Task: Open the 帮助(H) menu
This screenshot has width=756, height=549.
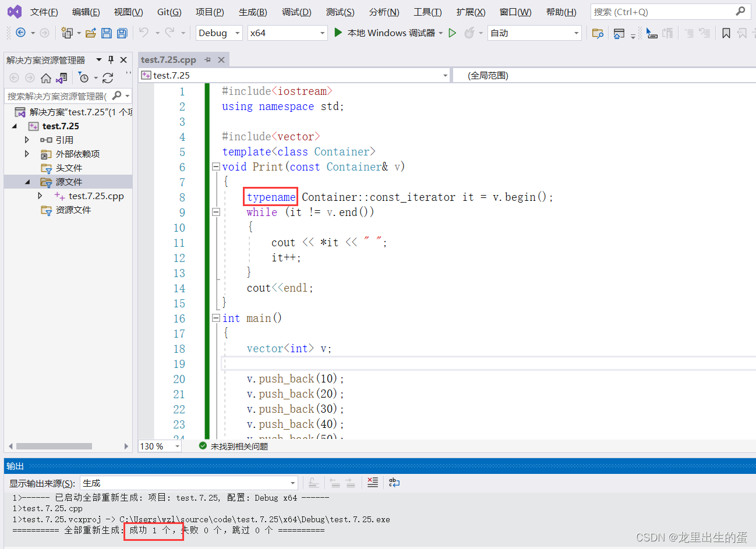Action: coord(561,12)
